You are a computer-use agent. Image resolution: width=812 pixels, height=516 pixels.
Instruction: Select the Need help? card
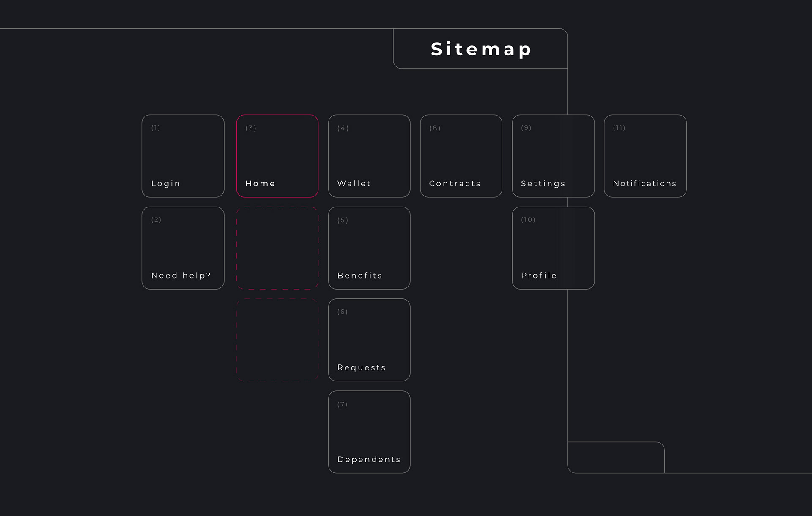(183, 248)
